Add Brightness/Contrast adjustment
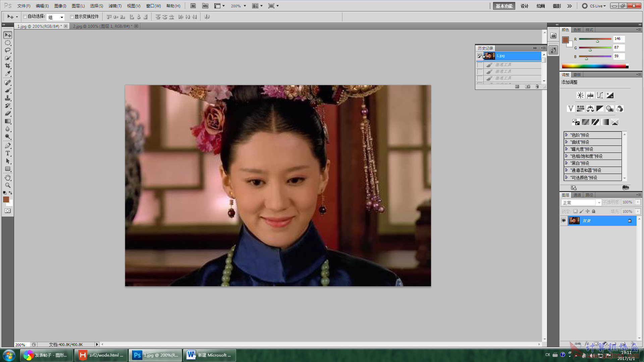This screenshot has height=362, width=644. pyautogui.click(x=580, y=95)
